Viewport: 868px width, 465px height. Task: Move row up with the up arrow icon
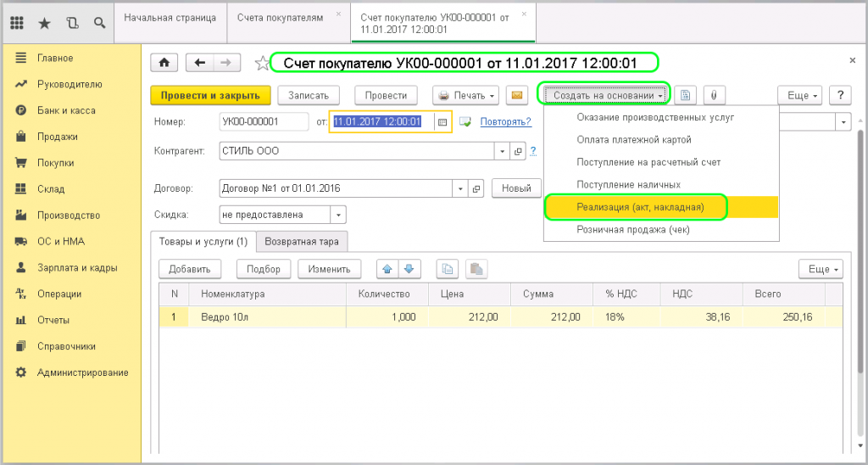click(388, 269)
